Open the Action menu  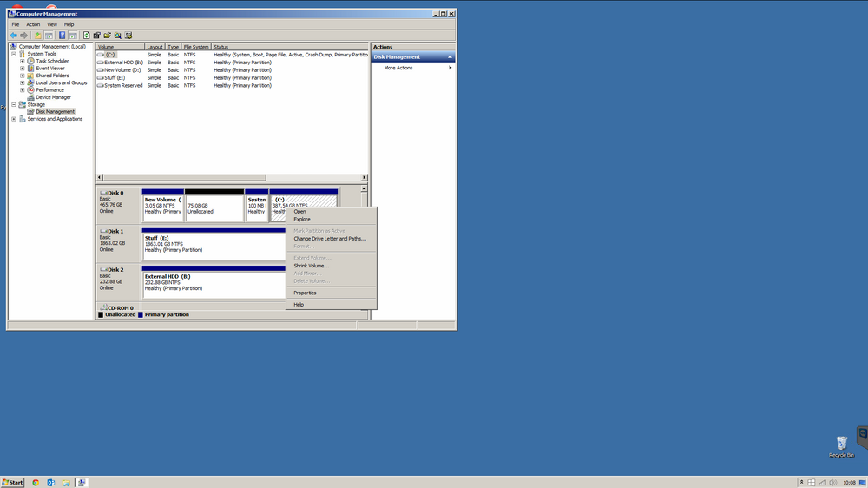click(x=33, y=24)
